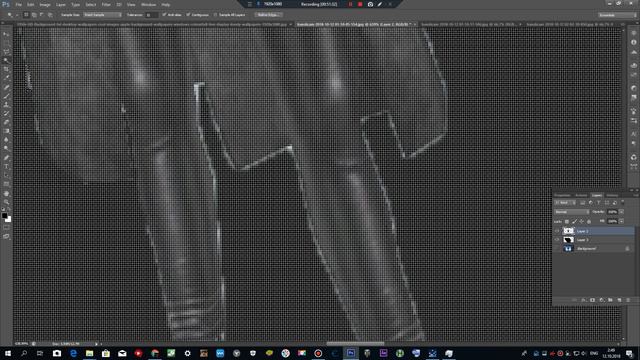This screenshot has height=360, width=640.
Task: Open the Opacity slider dropdown arrow
Action: [621, 212]
